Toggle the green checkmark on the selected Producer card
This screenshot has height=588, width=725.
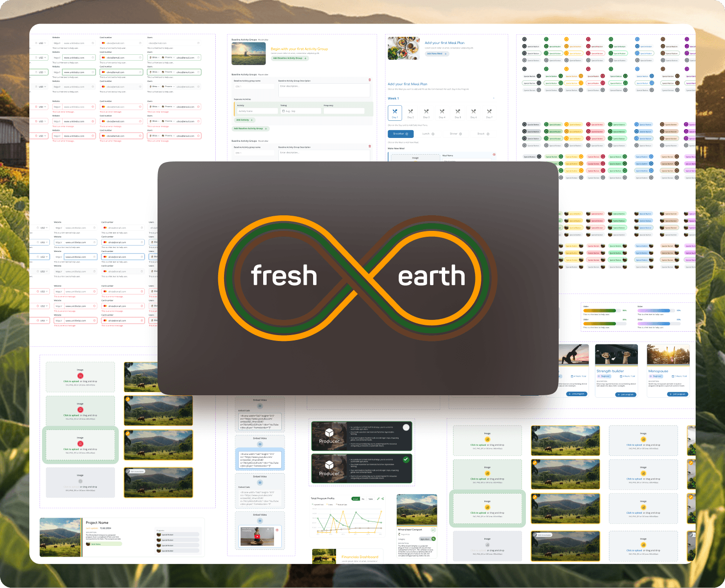(x=406, y=459)
